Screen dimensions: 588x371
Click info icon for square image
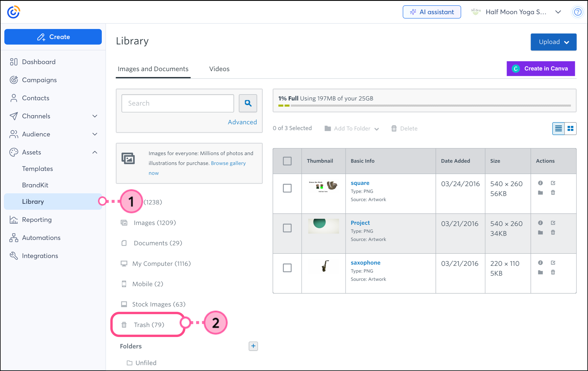(540, 183)
